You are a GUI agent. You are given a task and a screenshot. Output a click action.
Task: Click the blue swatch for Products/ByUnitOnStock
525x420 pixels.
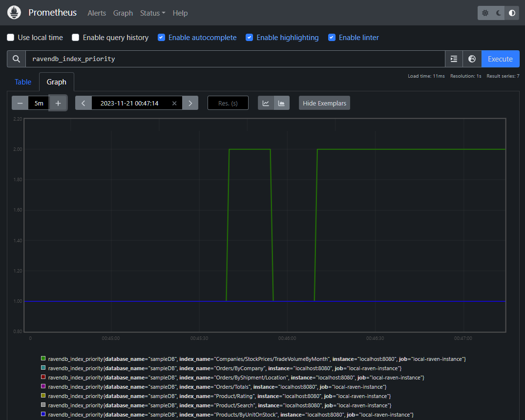[x=43, y=414]
